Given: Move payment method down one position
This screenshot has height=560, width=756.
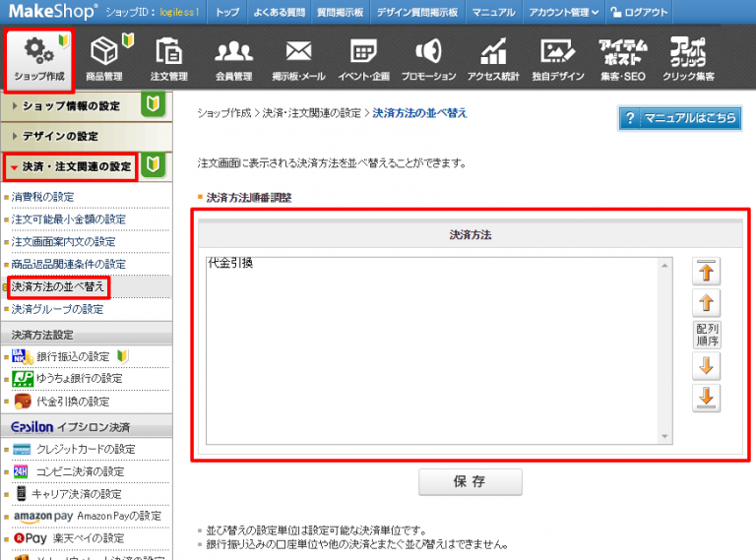Looking at the screenshot, I should [707, 366].
